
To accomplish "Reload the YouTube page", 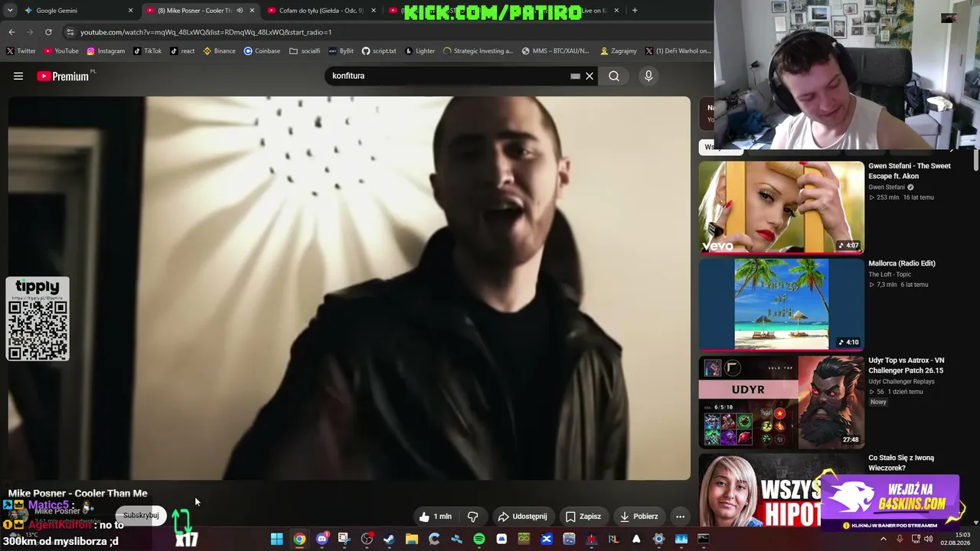I will coord(48,32).
